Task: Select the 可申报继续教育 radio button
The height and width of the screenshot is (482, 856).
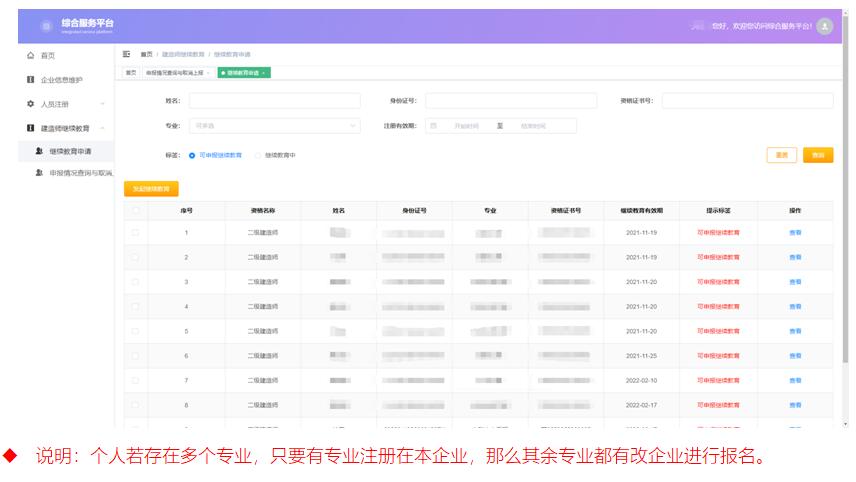Action: click(x=192, y=155)
